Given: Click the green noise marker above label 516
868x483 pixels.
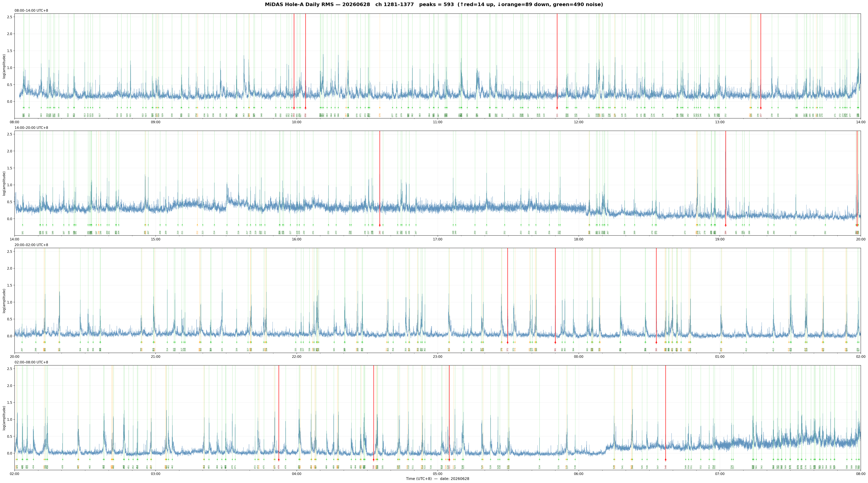Looking at the screenshot, I should (431, 459).
